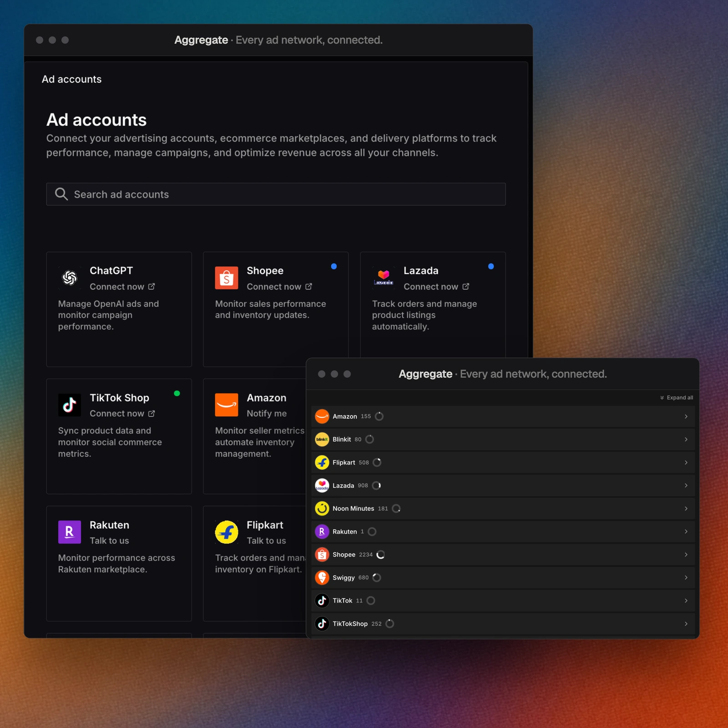The width and height of the screenshot is (728, 728).
Task: Click the blue status dot on Lazada card
Action: [x=491, y=267]
